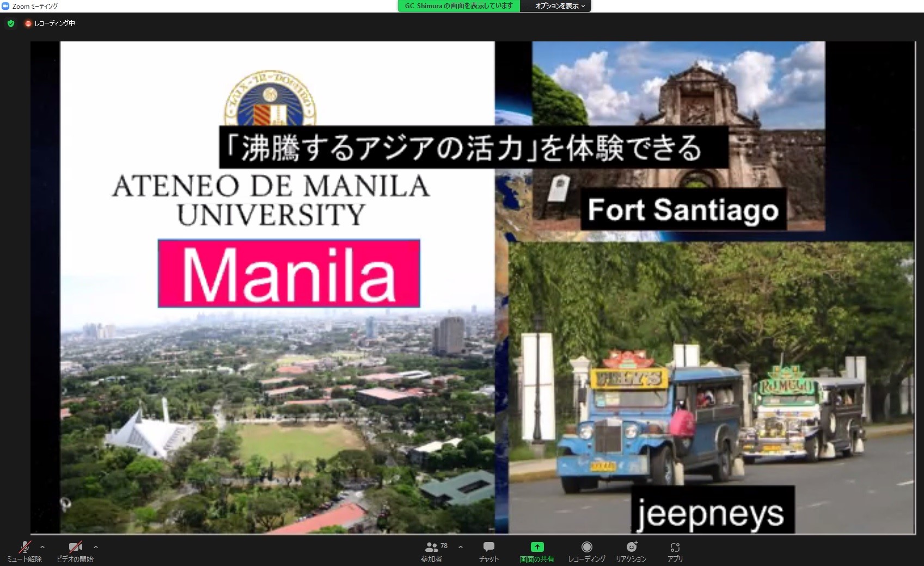Click green 'GC Shimura' screen sharing banner

[x=458, y=6]
